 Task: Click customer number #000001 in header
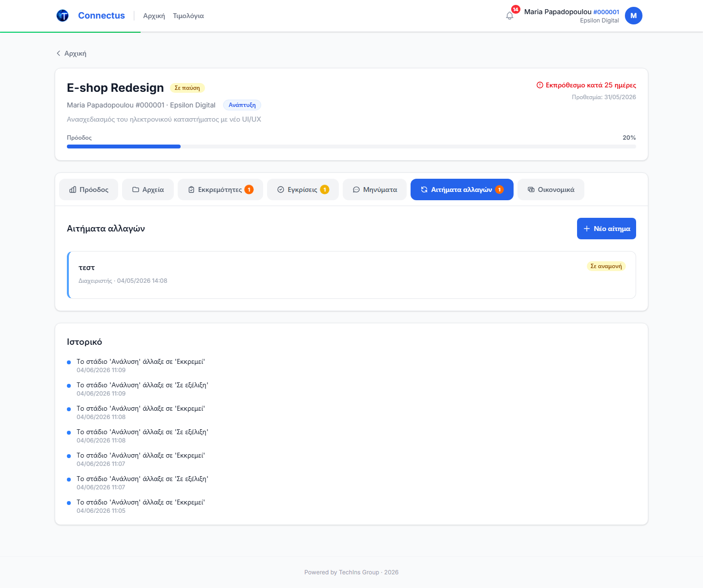point(606,12)
